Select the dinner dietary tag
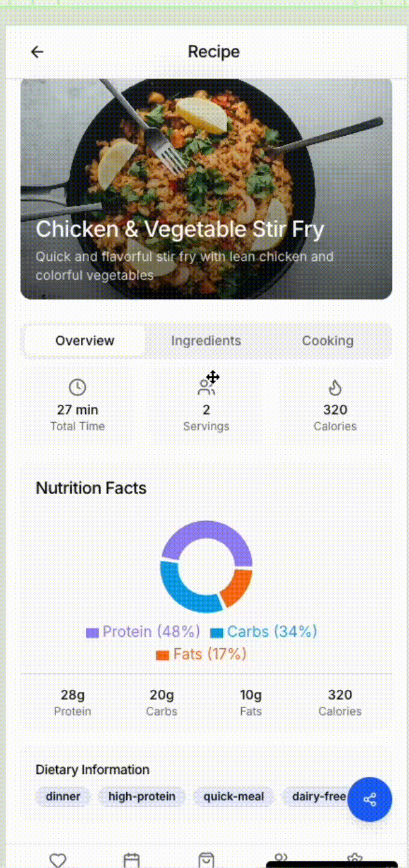The width and height of the screenshot is (409, 868). pyautogui.click(x=63, y=797)
